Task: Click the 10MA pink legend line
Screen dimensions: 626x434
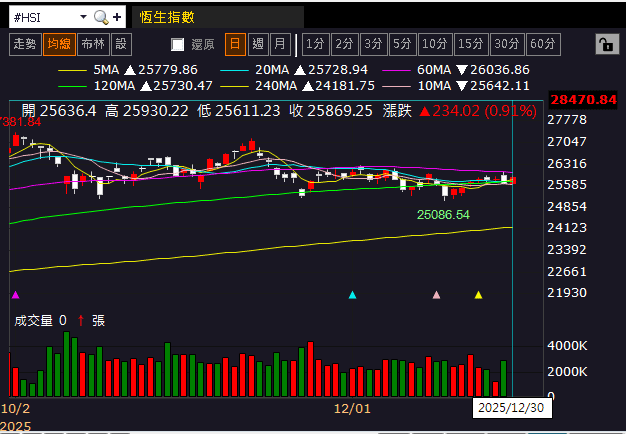Action: point(396,86)
